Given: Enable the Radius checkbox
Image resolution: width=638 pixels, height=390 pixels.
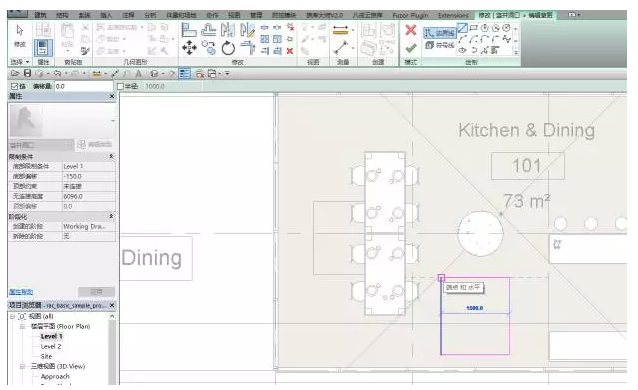Looking at the screenshot, I should [x=120, y=86].
